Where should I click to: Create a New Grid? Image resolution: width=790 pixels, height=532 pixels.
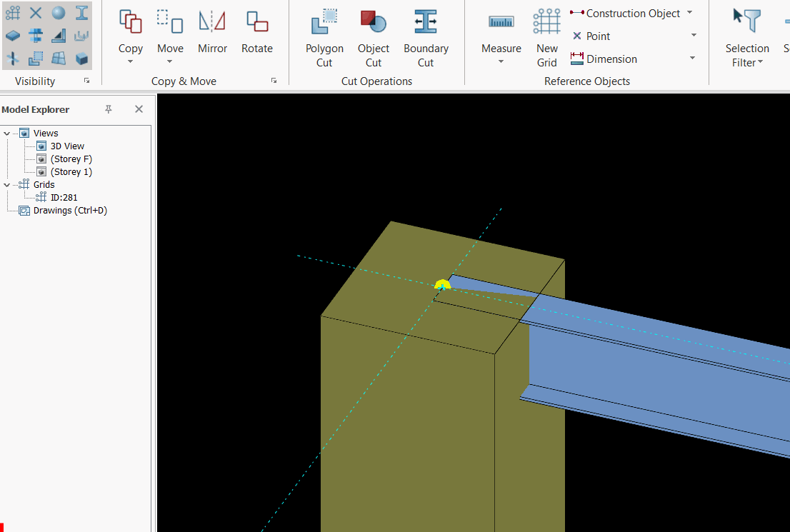(x=546, y=38)
